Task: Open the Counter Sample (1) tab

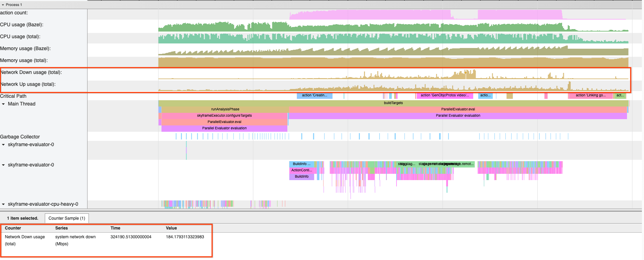Action: point(66,218)
